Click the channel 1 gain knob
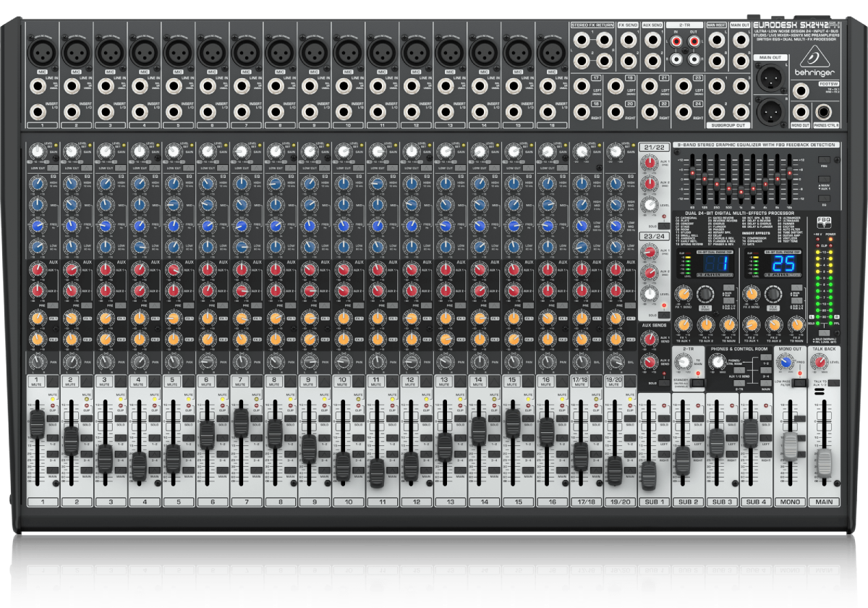This screenshot has width=868, height=608. click(x=36, y=151)
